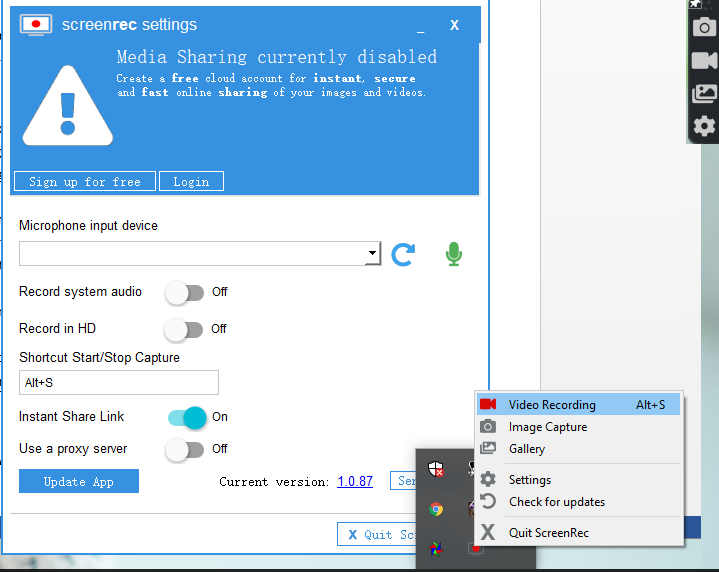
Task: Click the ScreenRec red-dot tray icon
Action: pos(476,549)
